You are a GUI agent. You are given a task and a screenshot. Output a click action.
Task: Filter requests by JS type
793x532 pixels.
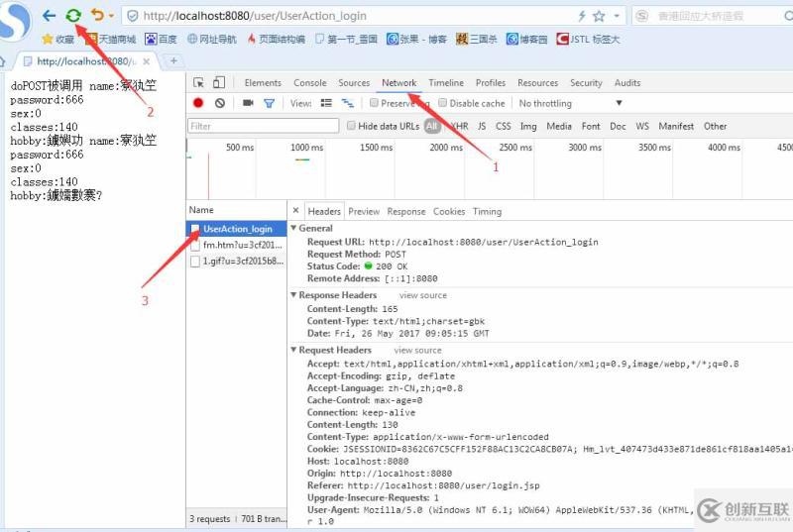tap(482, 126)
